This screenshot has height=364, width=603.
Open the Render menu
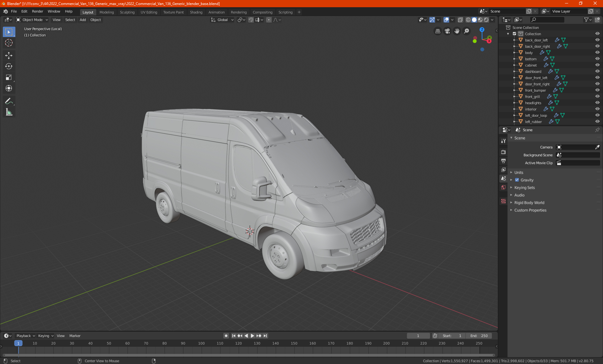point(37,11)
